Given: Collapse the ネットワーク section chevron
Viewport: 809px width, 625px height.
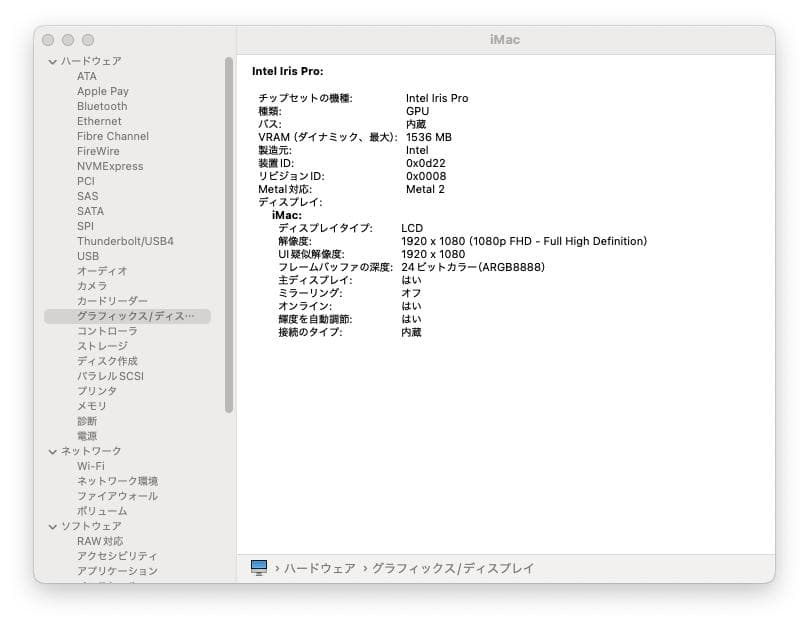Looking at the screenshot, I should click(x=52, y=452).
